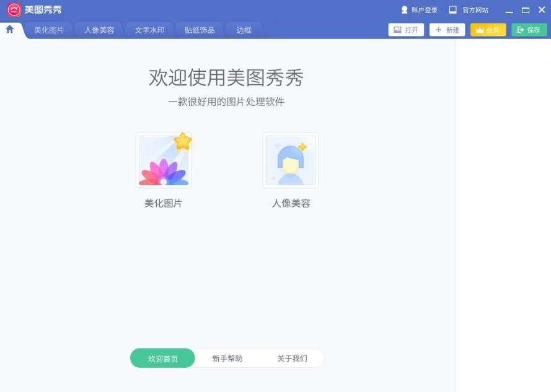Viewport: 551px width, 392px height.
Task: Click the green 保存 save button
Action: [529, 30]
